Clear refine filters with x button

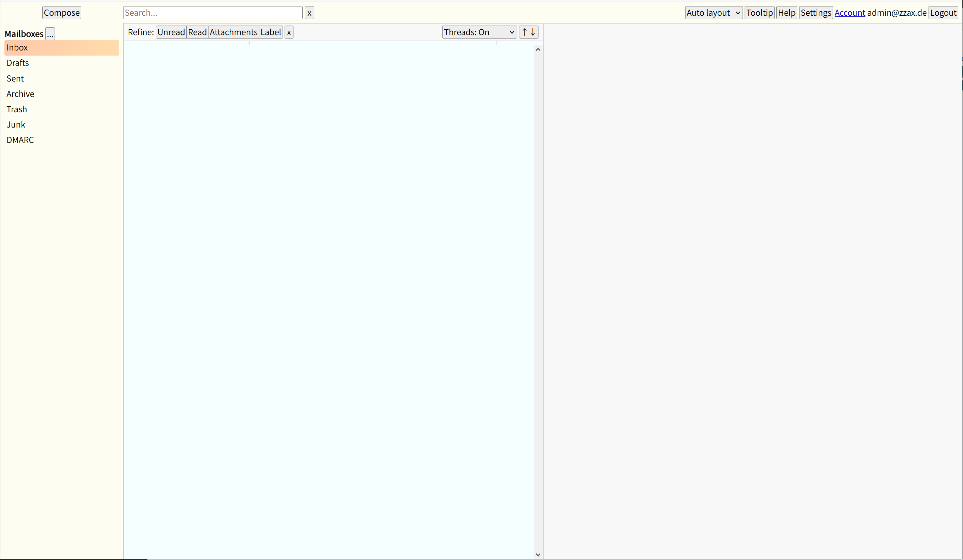pos(289,32)
